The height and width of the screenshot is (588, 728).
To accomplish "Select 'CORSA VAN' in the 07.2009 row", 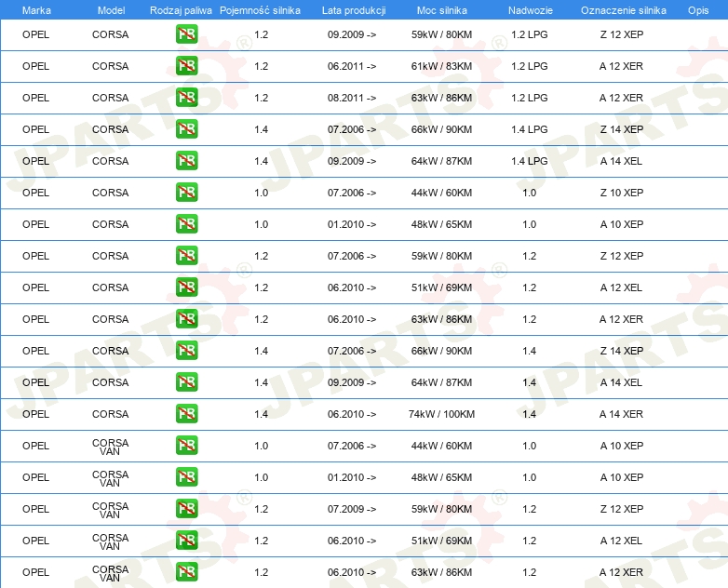I will click(x=110, y=510).
